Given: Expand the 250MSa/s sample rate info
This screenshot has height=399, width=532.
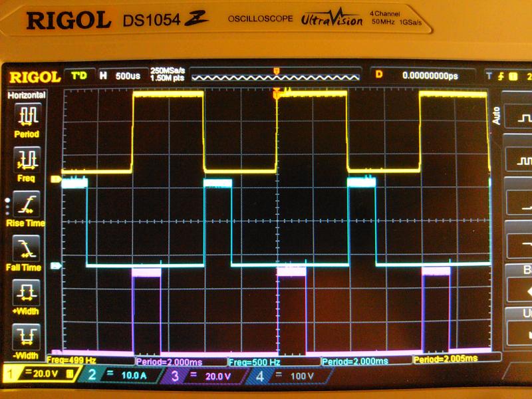Looking at the screenshot, I should (x=167, y=74).
